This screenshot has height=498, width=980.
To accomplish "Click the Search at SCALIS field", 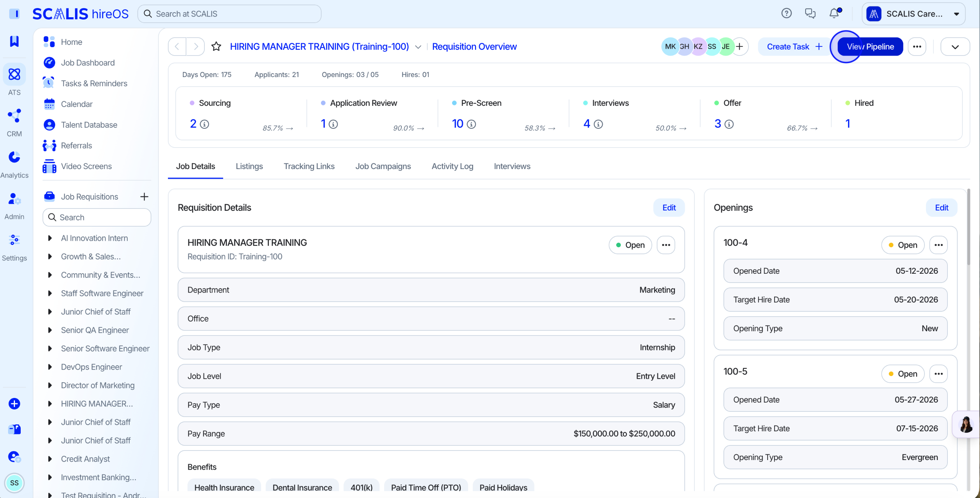I will [229, 14].
